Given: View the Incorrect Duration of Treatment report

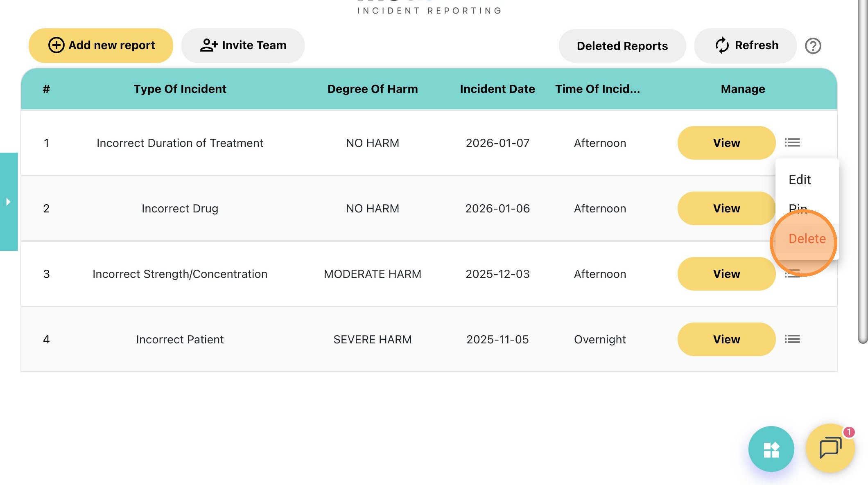Looking at the screenshot, I should (726, 143).
